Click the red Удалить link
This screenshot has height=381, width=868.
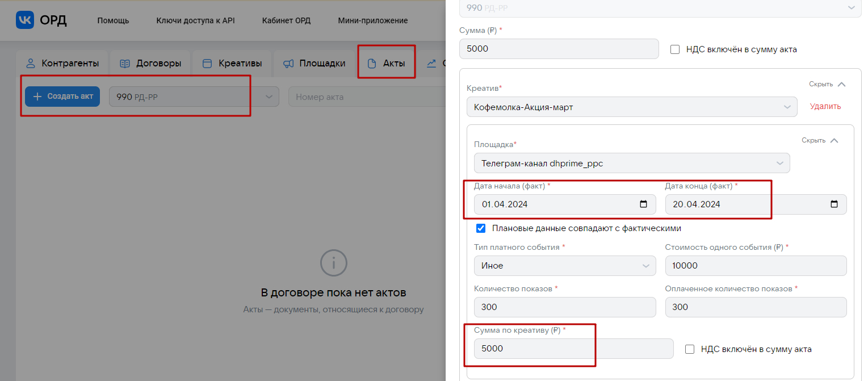tap(825, 106)
